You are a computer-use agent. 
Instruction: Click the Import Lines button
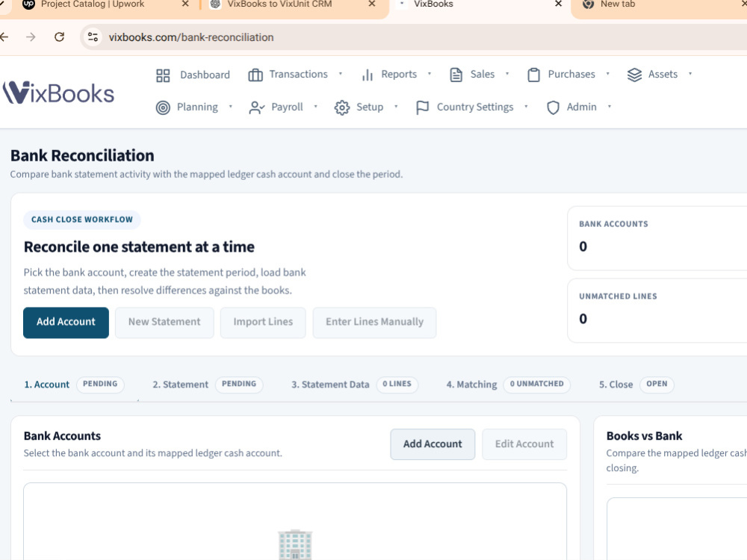[263, 323]
